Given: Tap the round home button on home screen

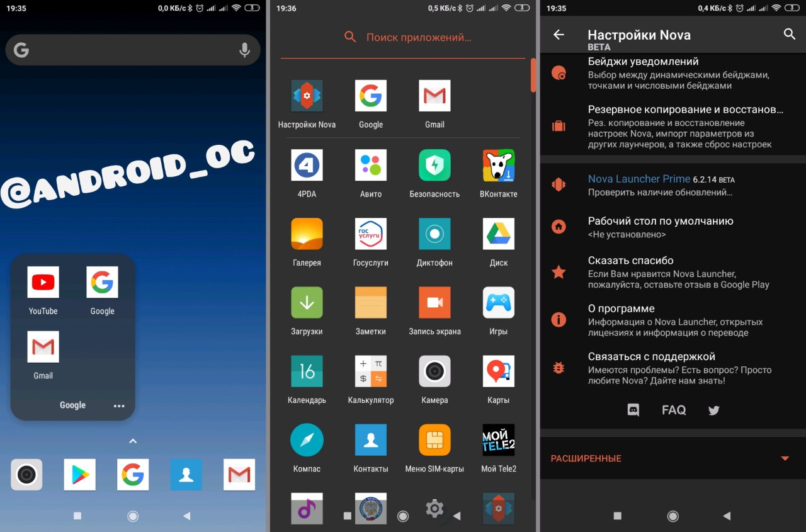Looking at the screenshot, I should (133, 516).
